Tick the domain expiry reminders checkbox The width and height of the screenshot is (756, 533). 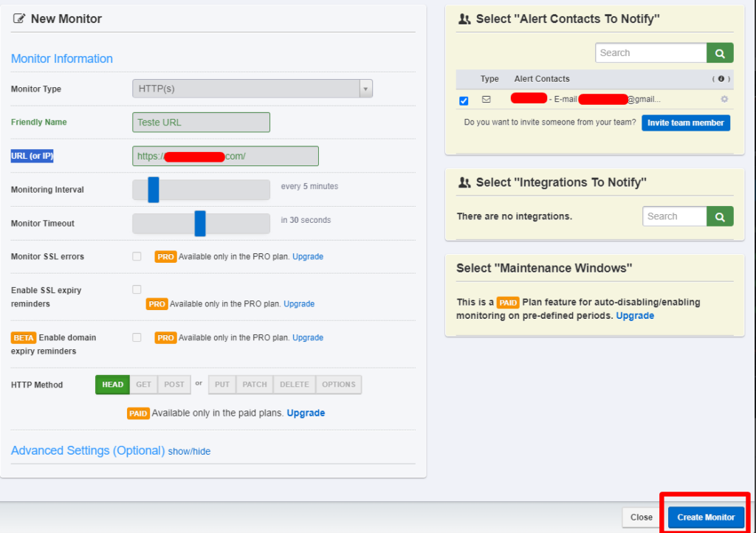coord(137,337)
